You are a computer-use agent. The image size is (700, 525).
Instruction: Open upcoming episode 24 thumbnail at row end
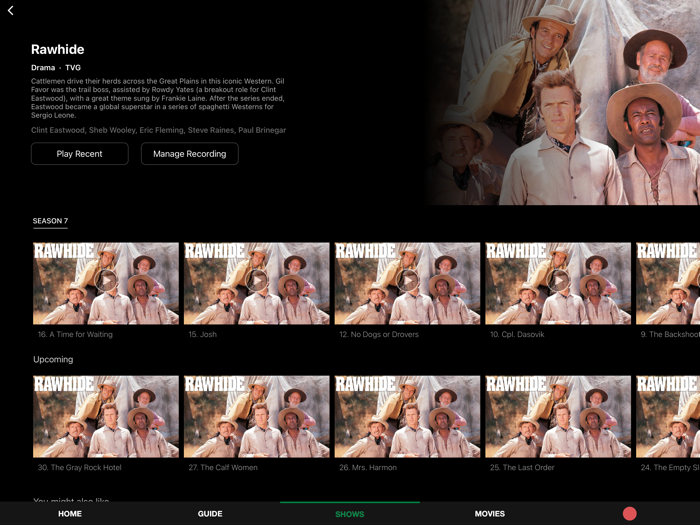pyautogui.click(x=668, y=417)
